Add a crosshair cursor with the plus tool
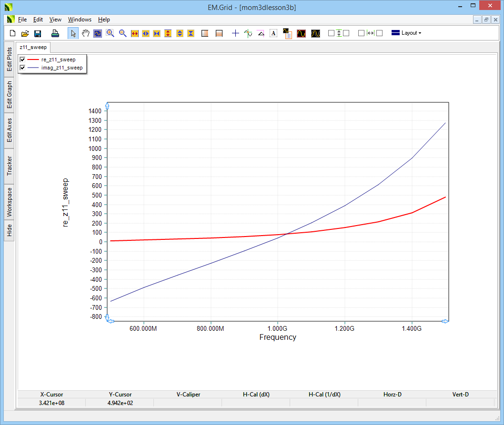The image size is (504, 425). click(x=235, y=33)
